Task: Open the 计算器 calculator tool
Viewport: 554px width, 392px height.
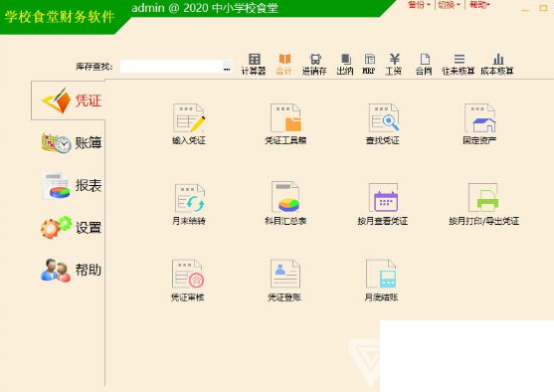Action: pos(254,65)
